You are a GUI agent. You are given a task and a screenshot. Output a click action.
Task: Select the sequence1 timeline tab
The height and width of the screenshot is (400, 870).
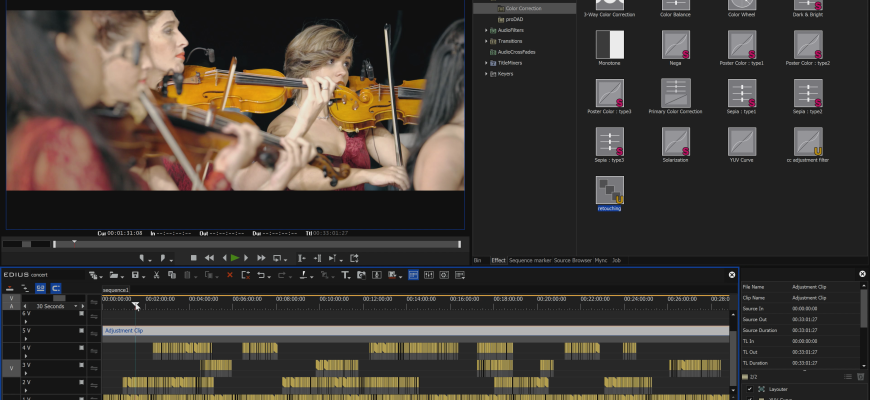[x=115, y=290]
